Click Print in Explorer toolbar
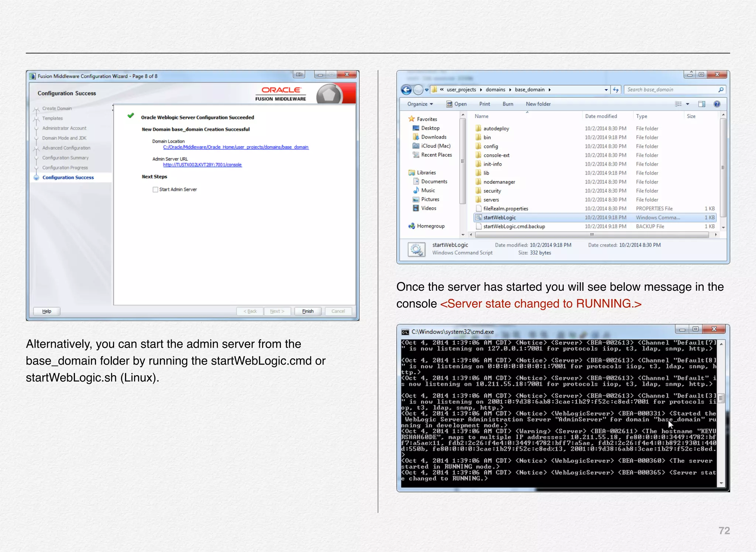The width and height of the screenshot is (756, 552). pos(485,104)
